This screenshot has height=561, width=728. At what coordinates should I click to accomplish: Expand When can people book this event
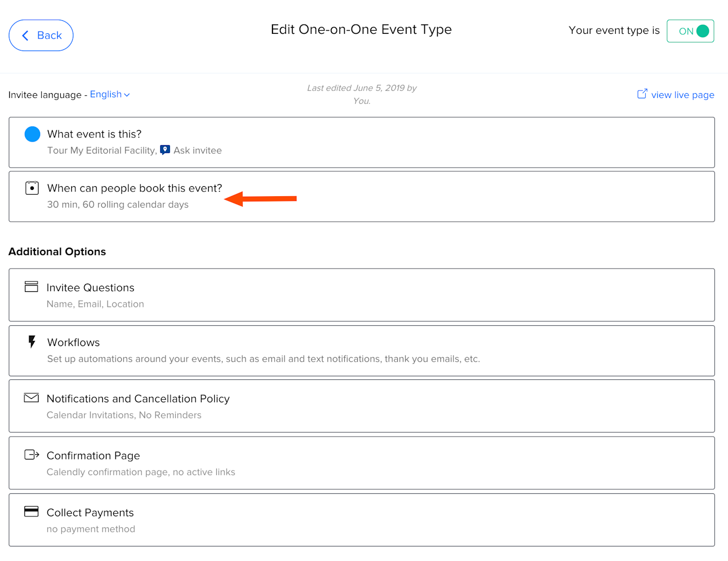click(361, 196)
